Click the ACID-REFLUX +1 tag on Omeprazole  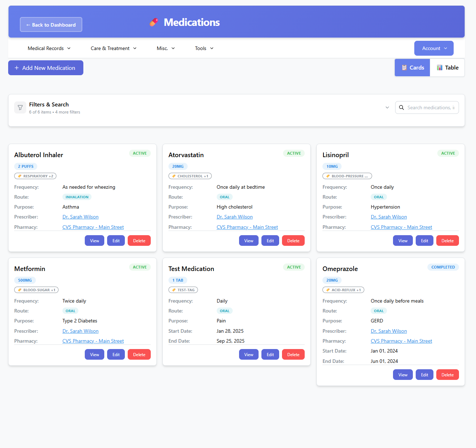(x=343, y=290)
